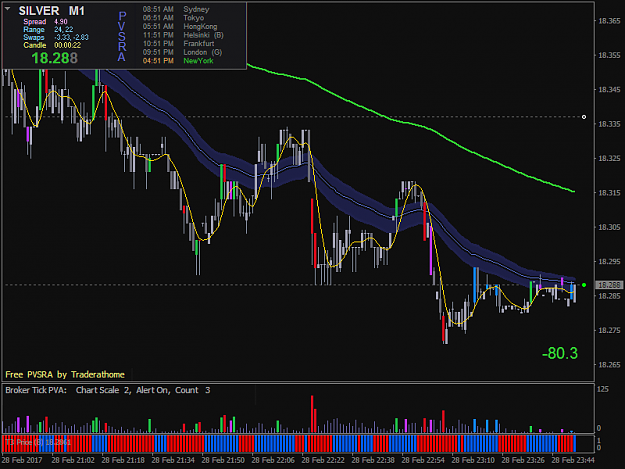Select the Sydney 08:51 AM session row

[x=176, y=9]
